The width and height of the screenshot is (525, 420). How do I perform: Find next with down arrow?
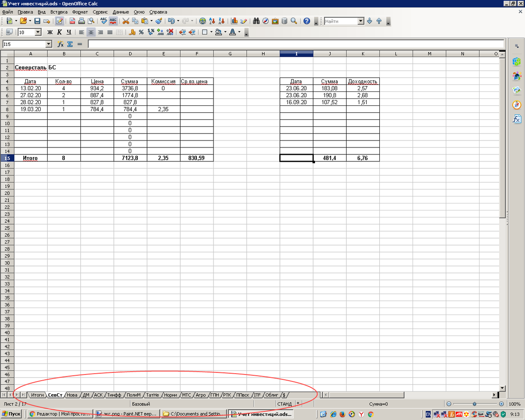point(369,21)
